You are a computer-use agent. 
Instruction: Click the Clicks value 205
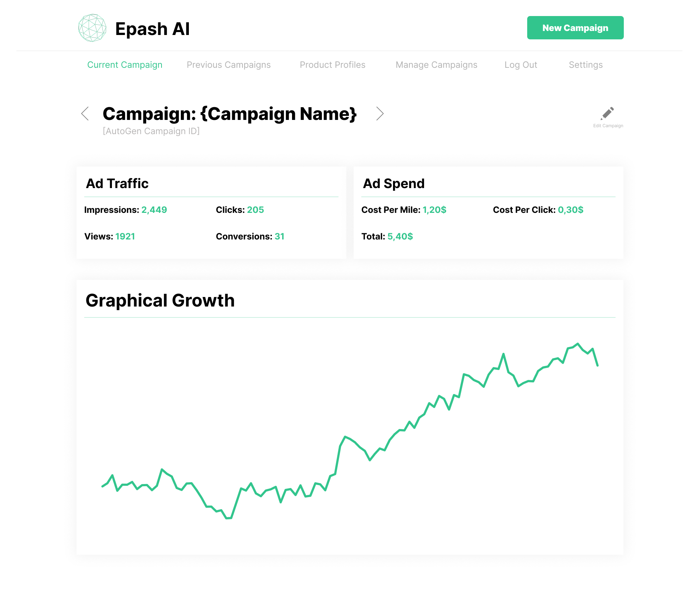coord(255,210)
